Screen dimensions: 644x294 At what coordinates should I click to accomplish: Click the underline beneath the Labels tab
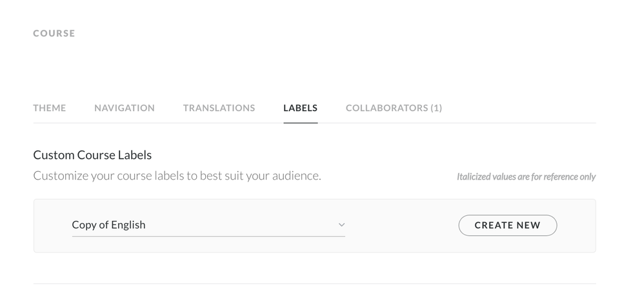(300, 122)
